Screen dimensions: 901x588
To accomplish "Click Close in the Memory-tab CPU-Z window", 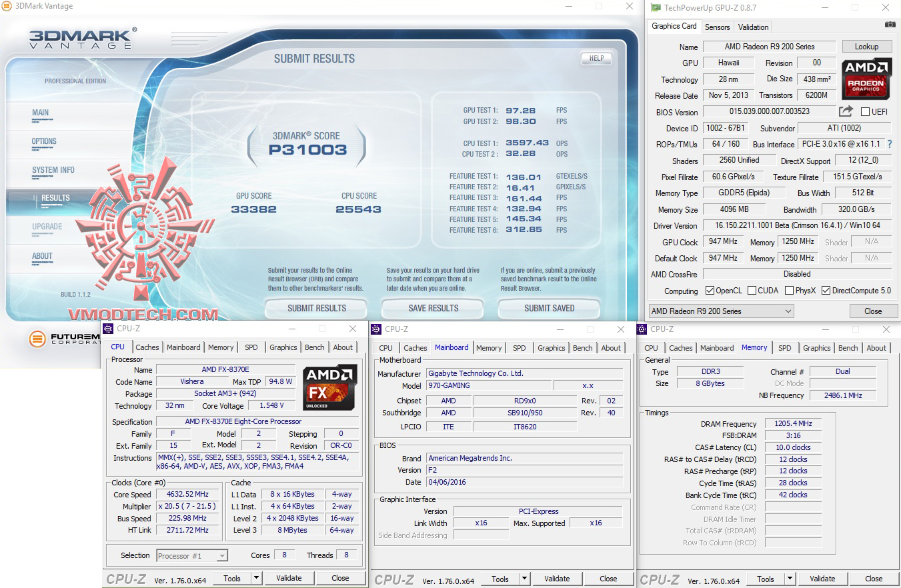I will (874, 579).
